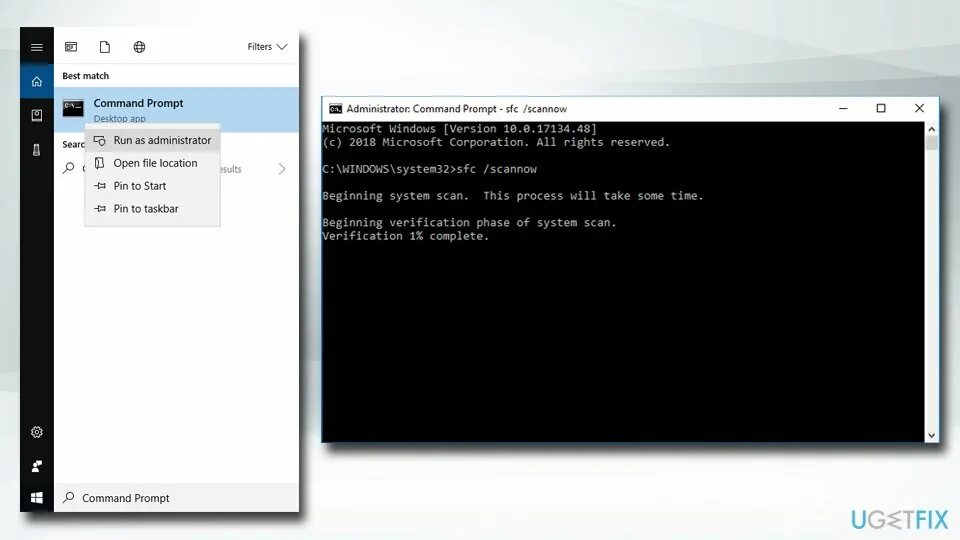
Task: Click the cmd window title bar icon
Action: [x=336, y=109]
